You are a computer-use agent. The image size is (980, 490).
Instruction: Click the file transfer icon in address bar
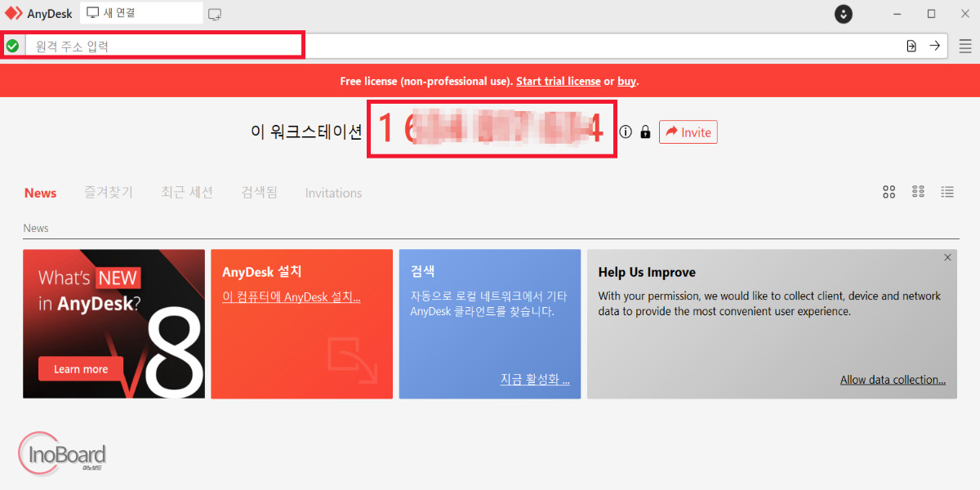click(911, 46)
